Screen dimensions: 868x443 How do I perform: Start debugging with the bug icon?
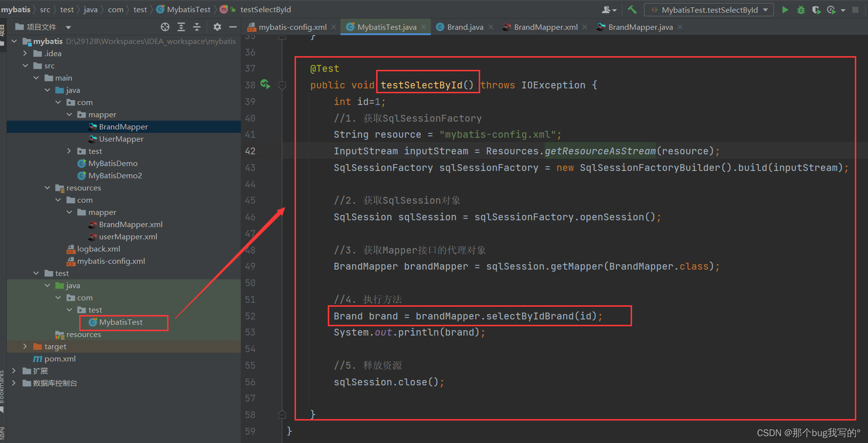click(x=801, y=10)
